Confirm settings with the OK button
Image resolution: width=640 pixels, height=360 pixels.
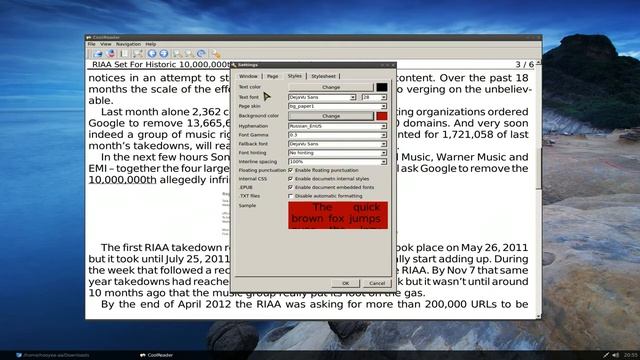click(x=345, y=283)
